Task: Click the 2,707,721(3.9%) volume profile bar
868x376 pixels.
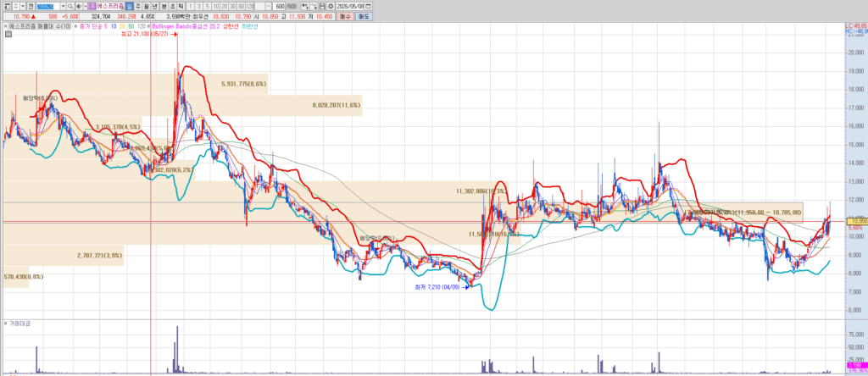Action: pos(63,256)
